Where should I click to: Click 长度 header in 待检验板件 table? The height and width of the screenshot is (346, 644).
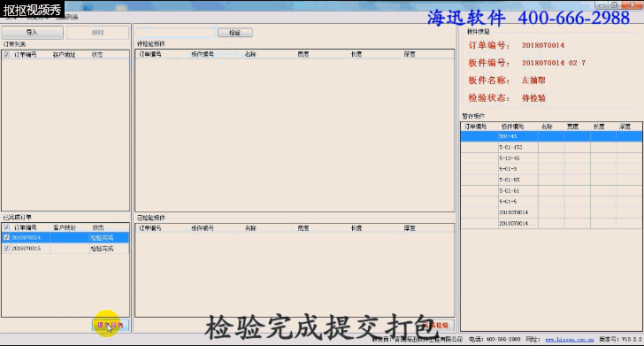[x=356, y=54]
